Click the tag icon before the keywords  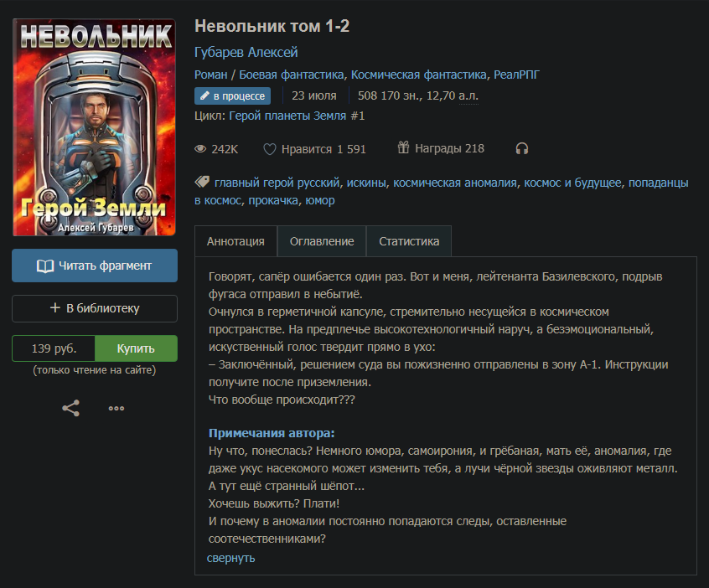(x=202, y=182)
